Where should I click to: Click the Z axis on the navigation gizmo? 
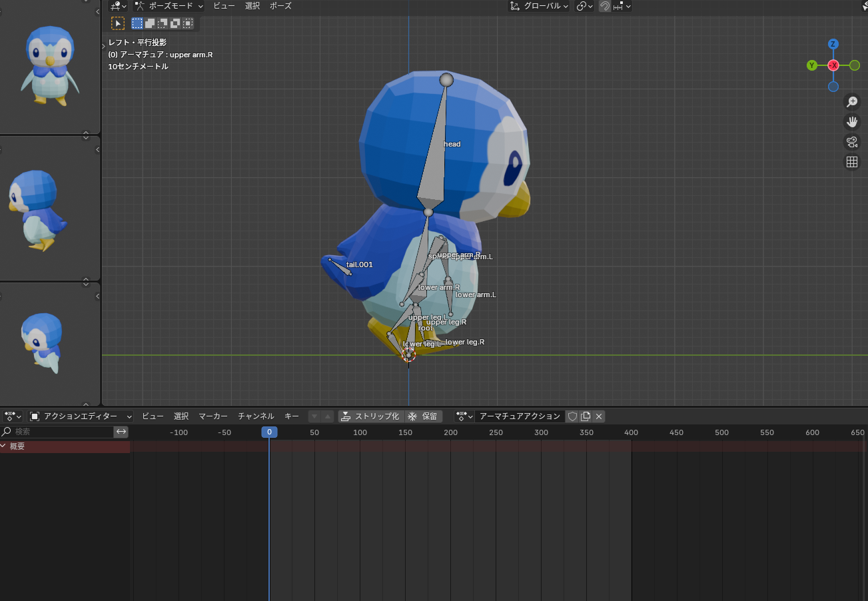click(833, 44)
